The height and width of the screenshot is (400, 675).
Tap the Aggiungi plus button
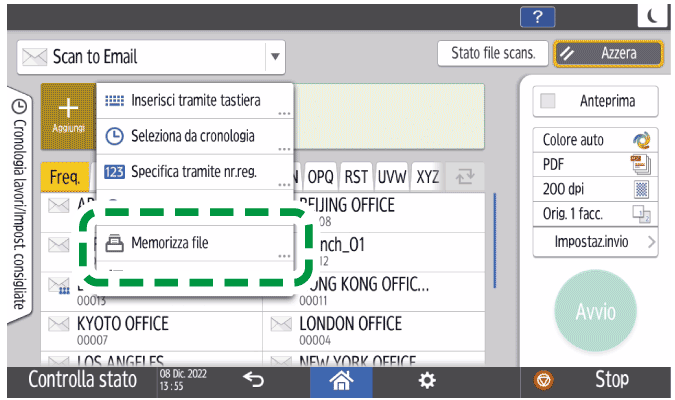68,116
